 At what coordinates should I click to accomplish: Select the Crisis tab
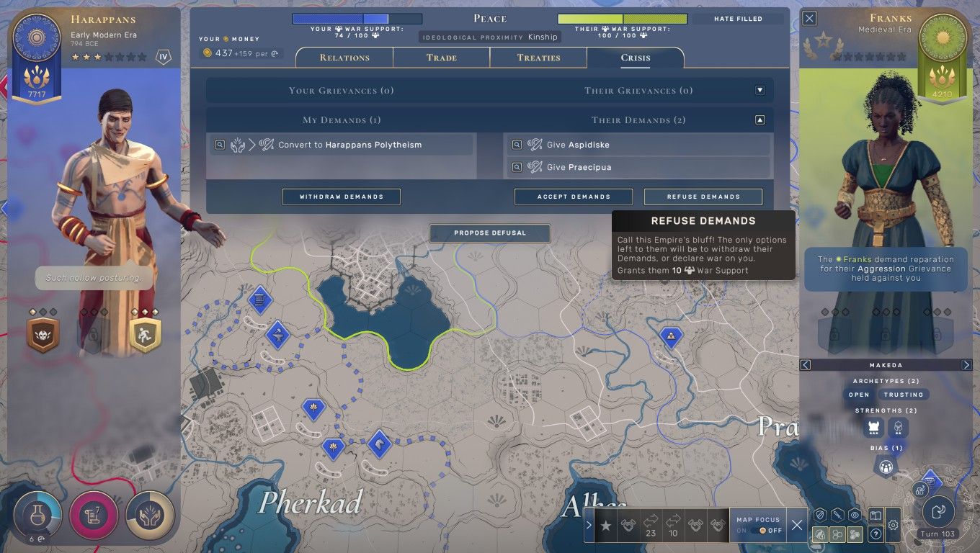(636, 58)
